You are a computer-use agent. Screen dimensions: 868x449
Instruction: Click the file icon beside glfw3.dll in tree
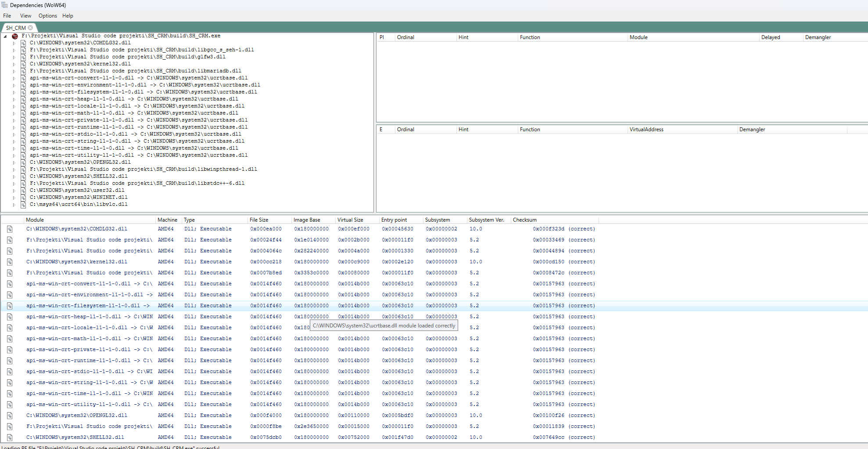click(23, 57)
